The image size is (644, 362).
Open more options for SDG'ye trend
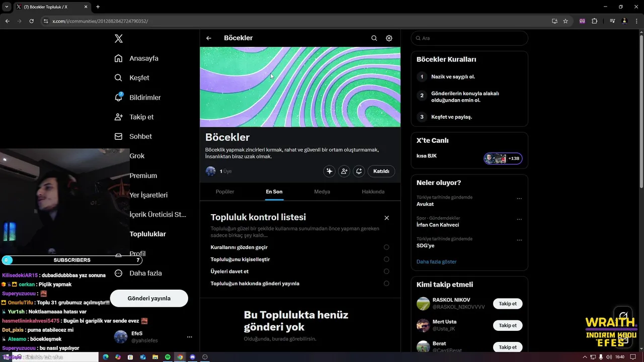pos(519,240)
